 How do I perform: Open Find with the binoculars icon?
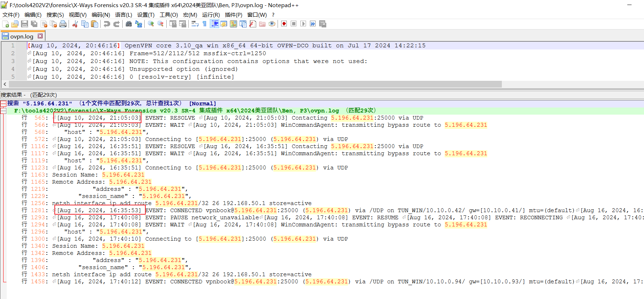129,24
